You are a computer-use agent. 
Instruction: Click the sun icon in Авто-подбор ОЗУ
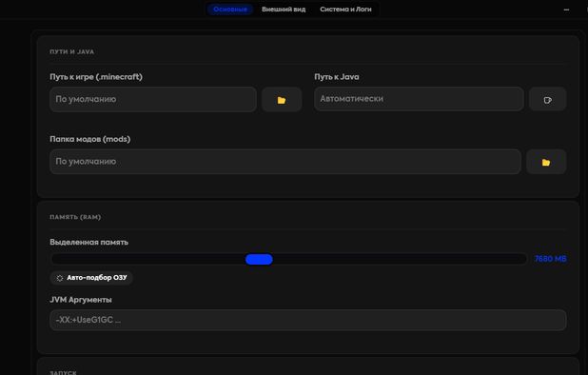[60, 278]
